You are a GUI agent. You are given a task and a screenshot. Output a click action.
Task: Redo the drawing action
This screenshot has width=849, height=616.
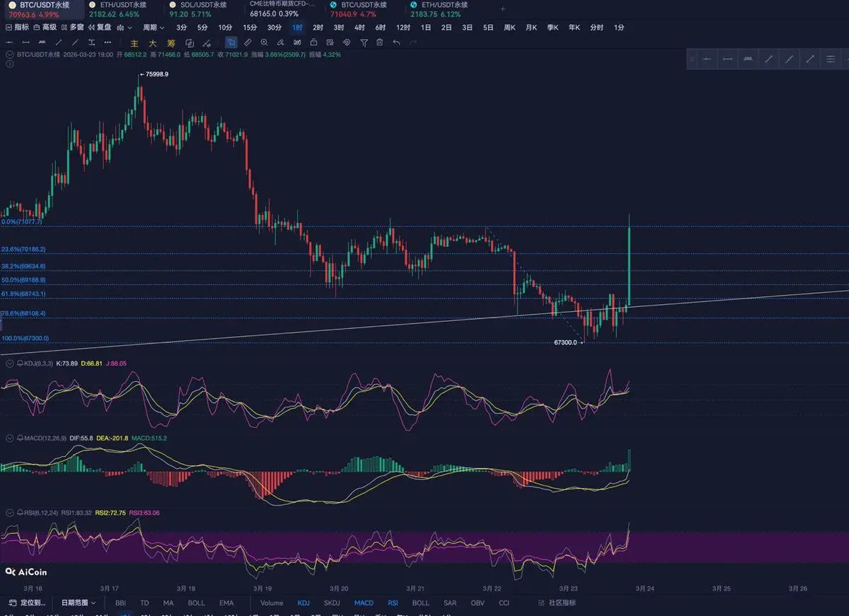coord(412,42)
